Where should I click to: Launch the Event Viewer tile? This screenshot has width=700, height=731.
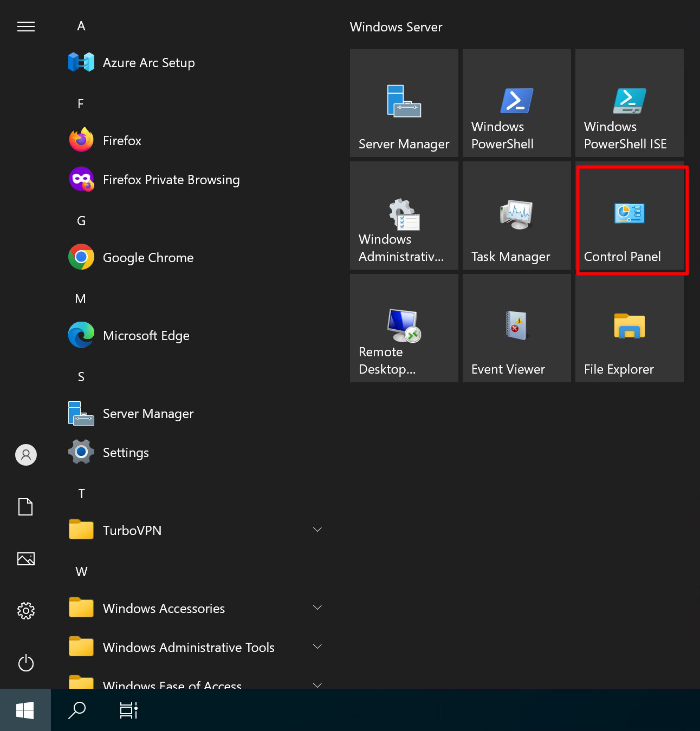pyautogui.click(x=517, y=328)
